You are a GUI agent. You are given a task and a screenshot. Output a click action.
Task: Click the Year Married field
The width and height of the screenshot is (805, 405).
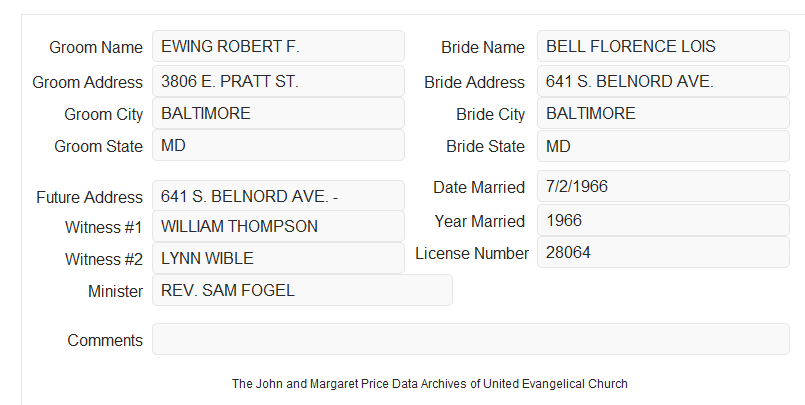point(663,221)
